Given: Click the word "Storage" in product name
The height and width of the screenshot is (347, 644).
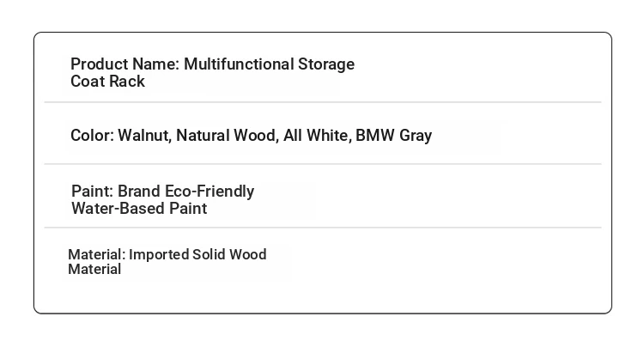Looking at the screenshot, I should pos(326,64).
